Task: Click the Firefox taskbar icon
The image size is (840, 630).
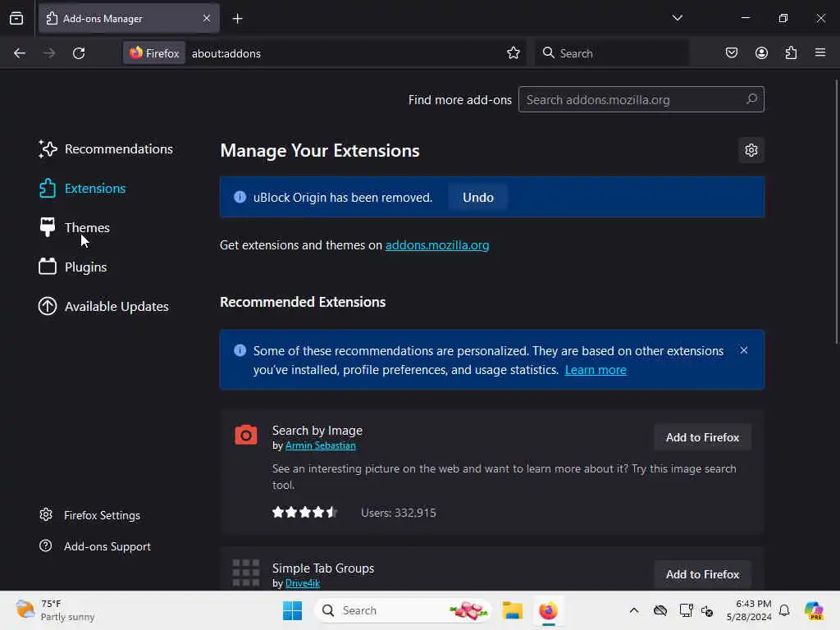Action: pyautogui.click(x=548, y=610)
